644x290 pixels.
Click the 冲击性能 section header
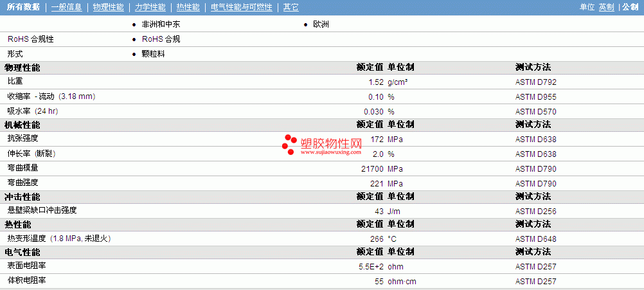coord(22,197)
